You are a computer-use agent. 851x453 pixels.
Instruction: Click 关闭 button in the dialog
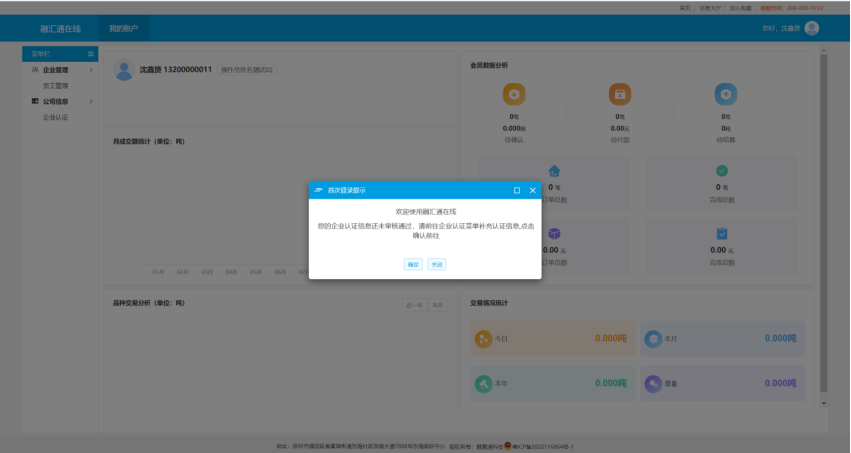point(437,264)
